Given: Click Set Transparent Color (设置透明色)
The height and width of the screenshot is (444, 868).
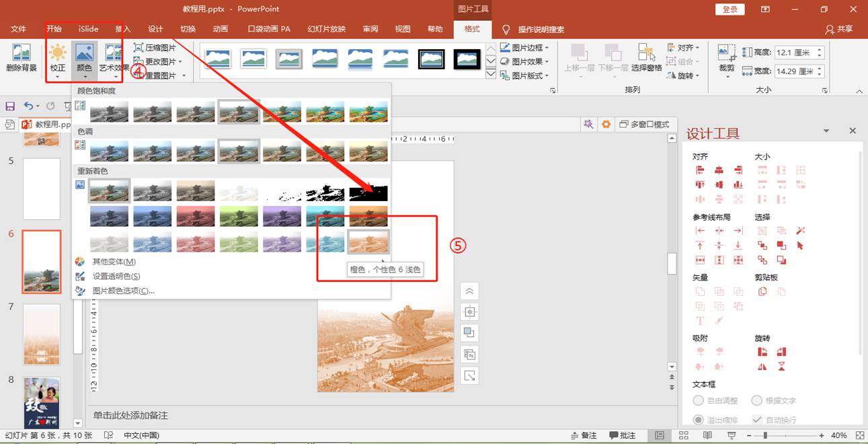Looking at the screenshot, I should pos(116,276).
